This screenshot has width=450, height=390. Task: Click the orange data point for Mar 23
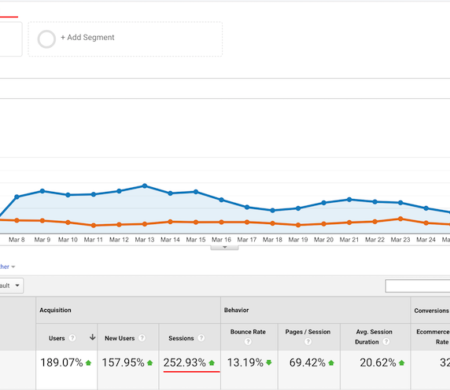click(401, 219)
